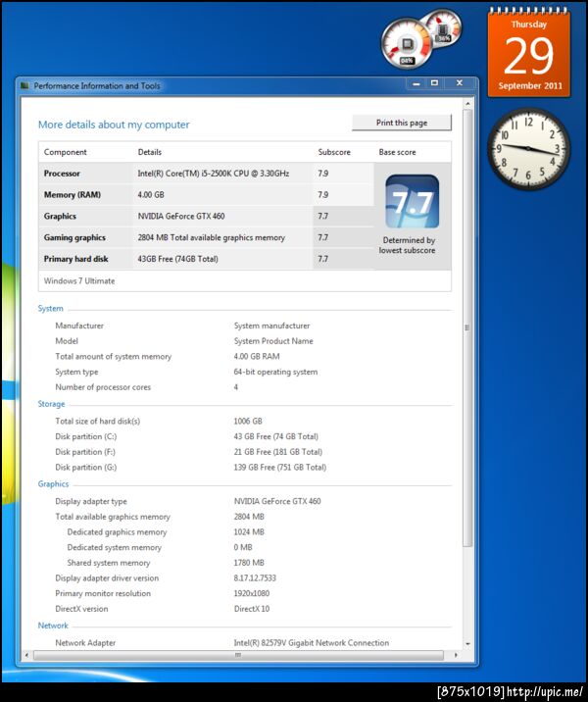The height and width of the screenshot is (702, 588).
Task: Click the vertical scrollbar thumb
Action: 467,327
